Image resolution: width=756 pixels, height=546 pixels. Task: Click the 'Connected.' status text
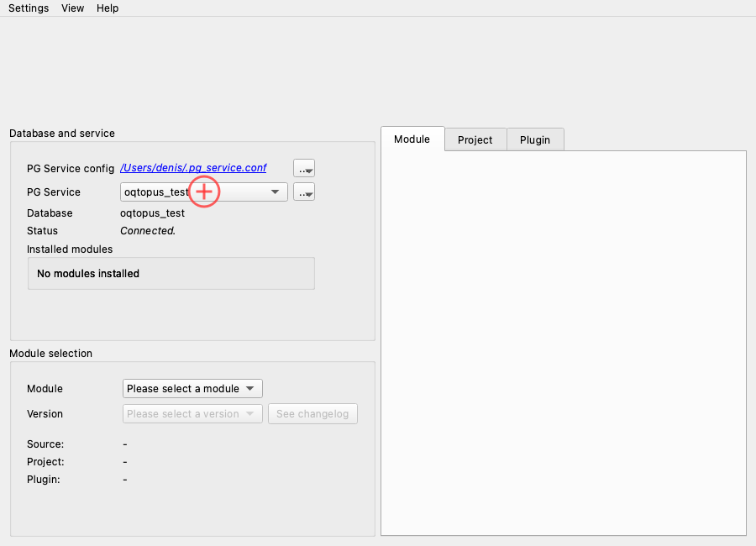tap(148, 231)
